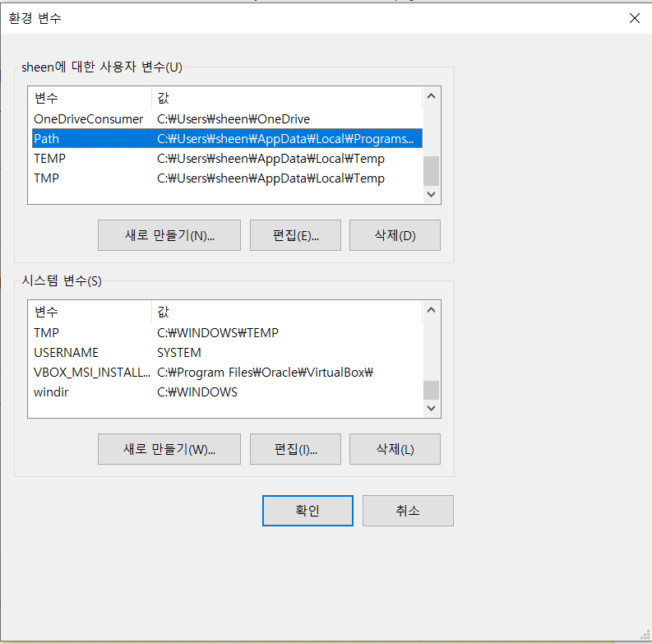The height and width of the screenshot is (644, 652).
Task: Click 새로 만들기(W)... button for system variables
Action: 169,449
